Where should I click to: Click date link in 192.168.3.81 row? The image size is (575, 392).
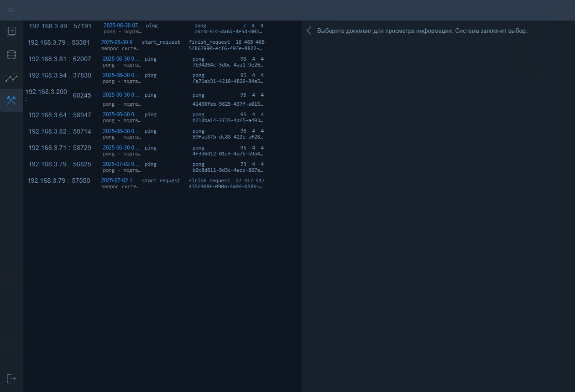point(121,59)
